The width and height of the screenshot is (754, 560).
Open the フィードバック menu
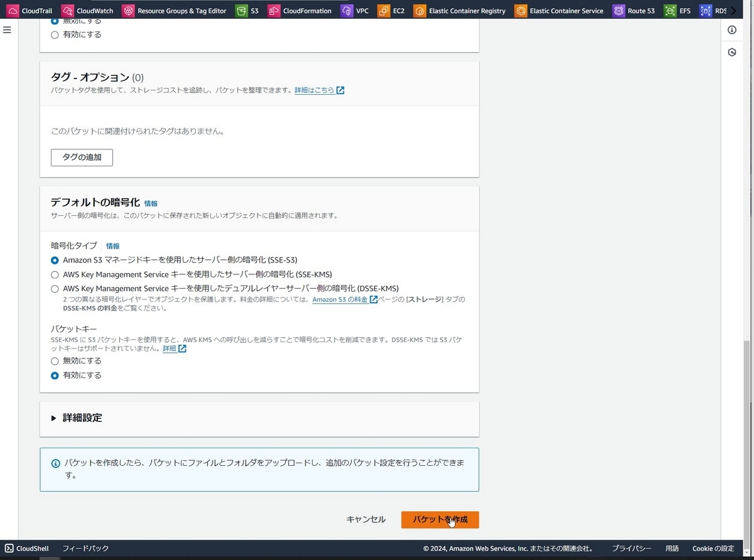[85, 547]
